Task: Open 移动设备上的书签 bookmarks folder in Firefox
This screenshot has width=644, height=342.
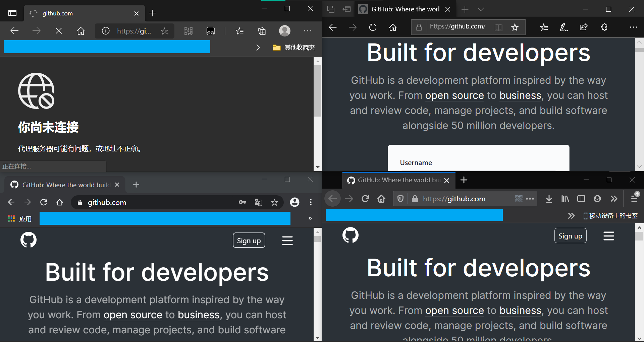Action: (x=610, y=216)
